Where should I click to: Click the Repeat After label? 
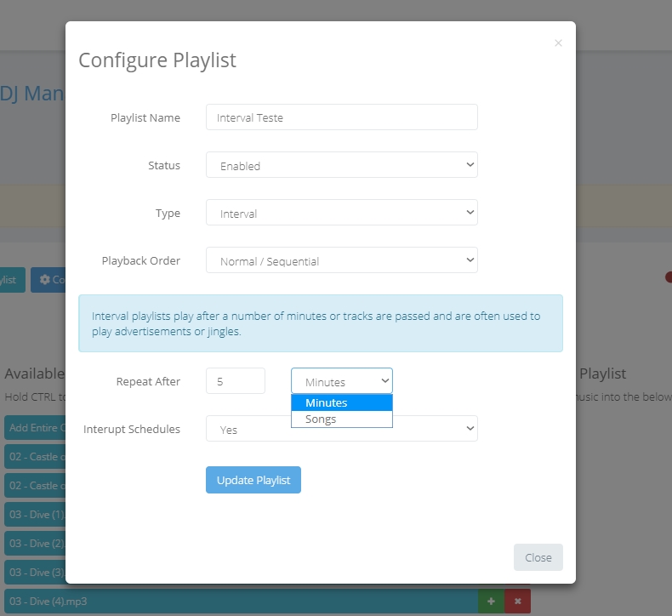coord(148,381)
